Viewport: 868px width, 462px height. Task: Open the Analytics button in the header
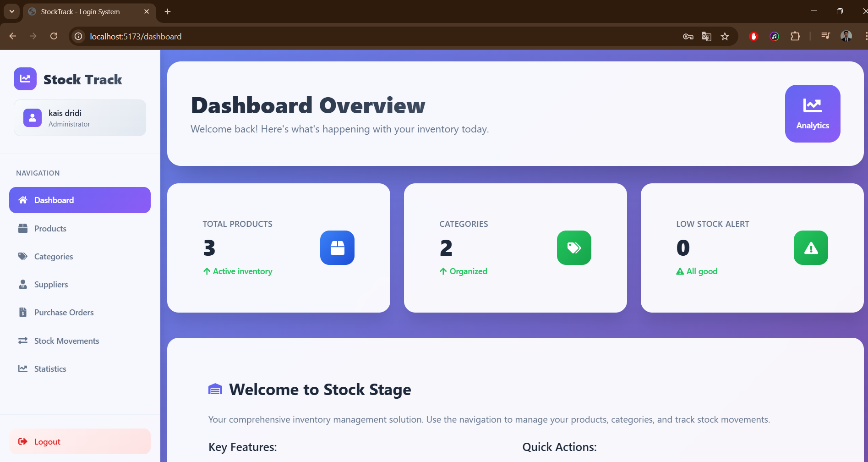click(x=813, y=114)
